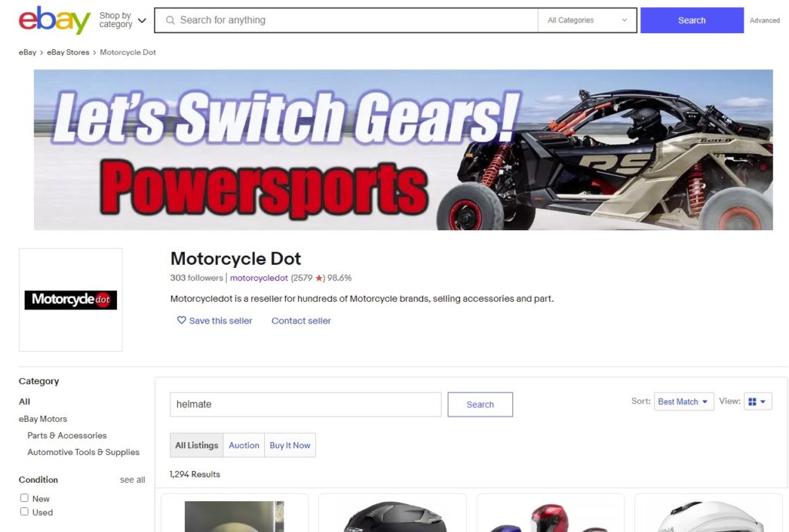Screen dimensions: 789x532
Task: Click the Let's Switch Gears Powersports banner
Action: [x=403, y=150]
